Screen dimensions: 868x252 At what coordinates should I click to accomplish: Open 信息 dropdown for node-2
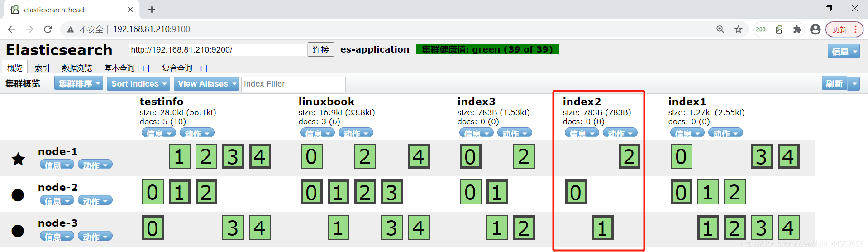[57, 201]
